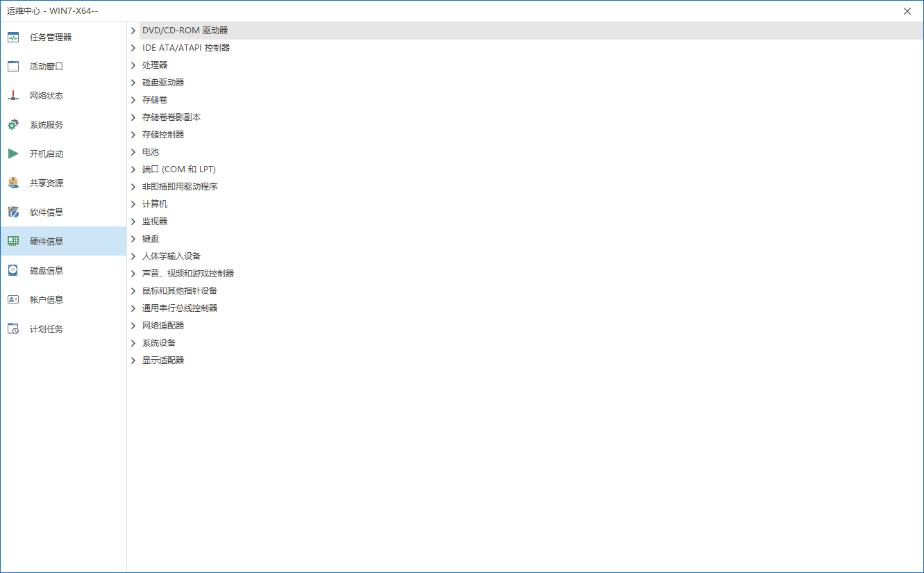Expand the IDE ATA/ATAPI 控制器 node
The image size is (924, 573).
click(133, 48)
